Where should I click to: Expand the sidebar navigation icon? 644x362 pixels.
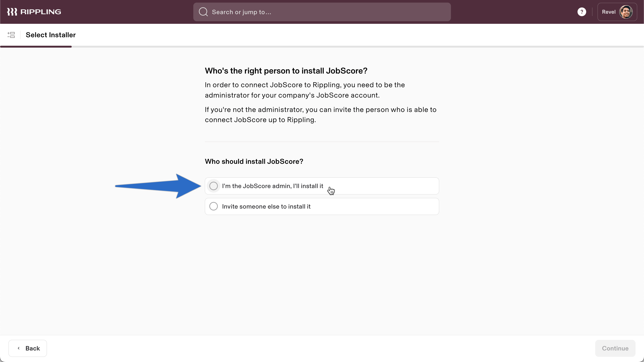coord(11,35)
